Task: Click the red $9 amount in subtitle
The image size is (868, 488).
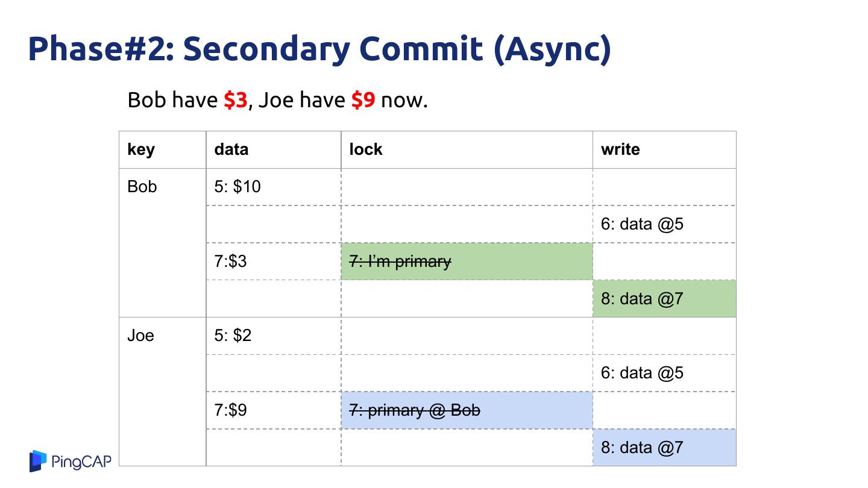Action: coord(363,100)
